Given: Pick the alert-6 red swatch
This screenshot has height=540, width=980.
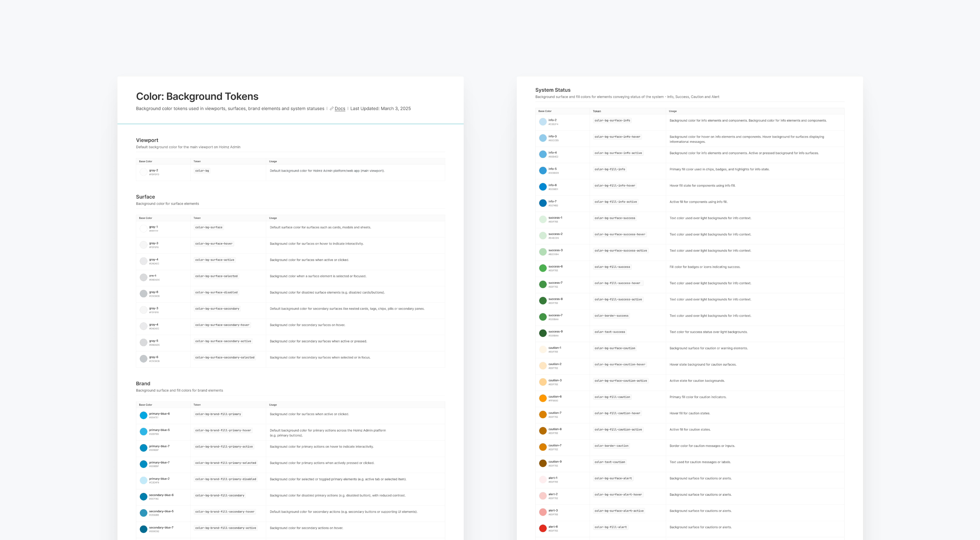Looking at the screenshot, I should pos(543,528).
